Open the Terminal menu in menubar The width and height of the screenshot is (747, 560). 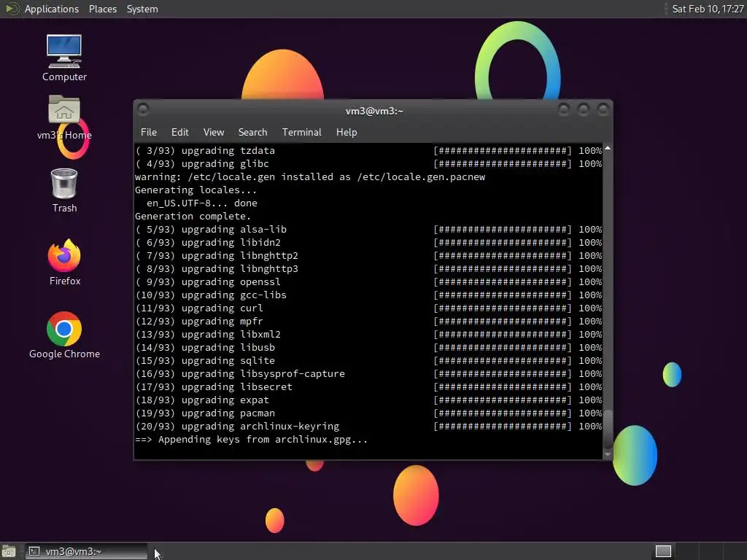tap(301, 133)
